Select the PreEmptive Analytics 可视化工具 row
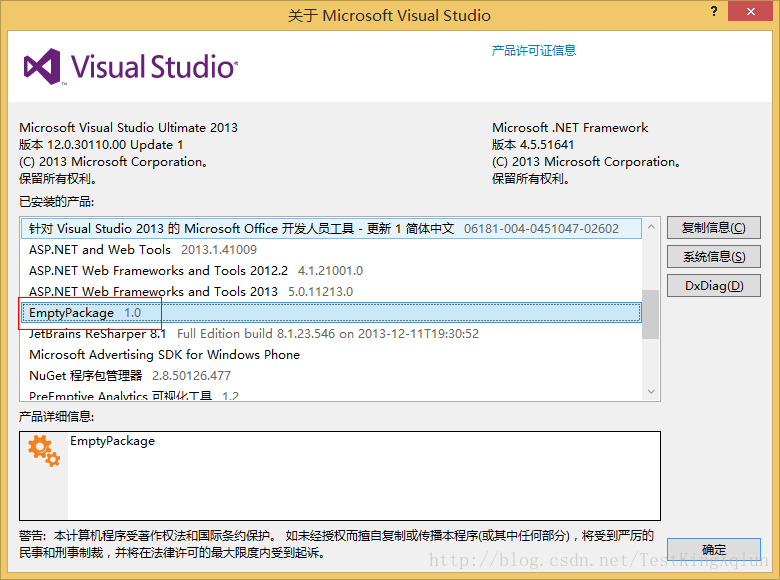780x580 pixels. click(x=331, y=395)
